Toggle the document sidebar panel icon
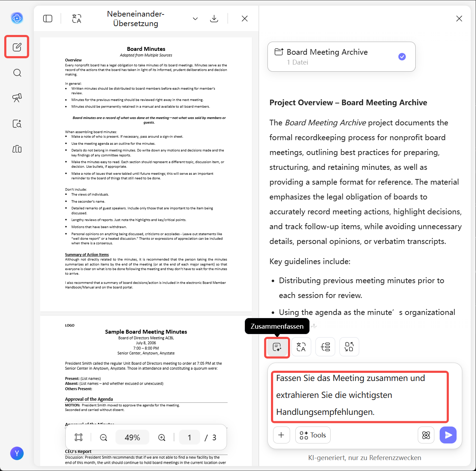Image resolution: width=476 pixels, height=471 pixels. point(48,19)
